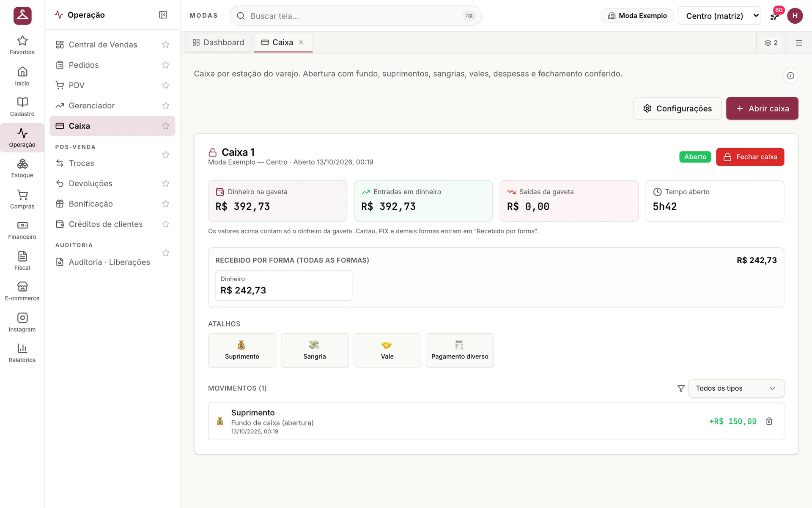Open the Cadastro section icon
812x508 pixels.
point(22,107)
